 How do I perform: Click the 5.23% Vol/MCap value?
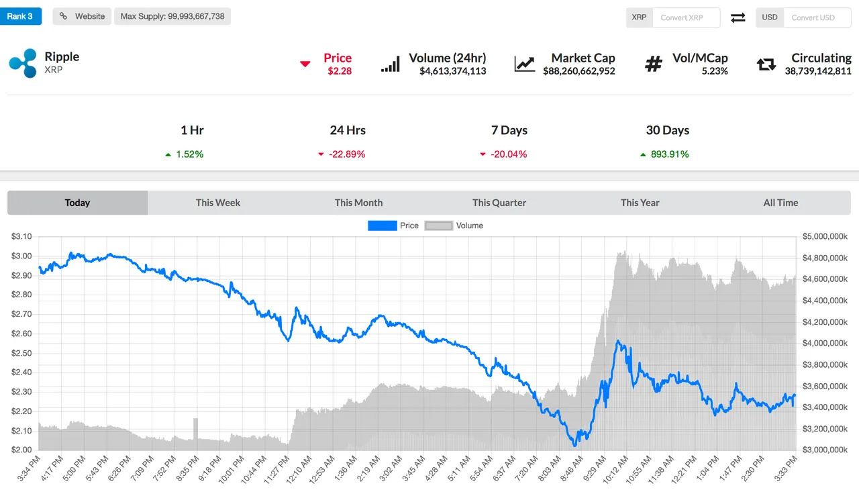coord(715,71)
